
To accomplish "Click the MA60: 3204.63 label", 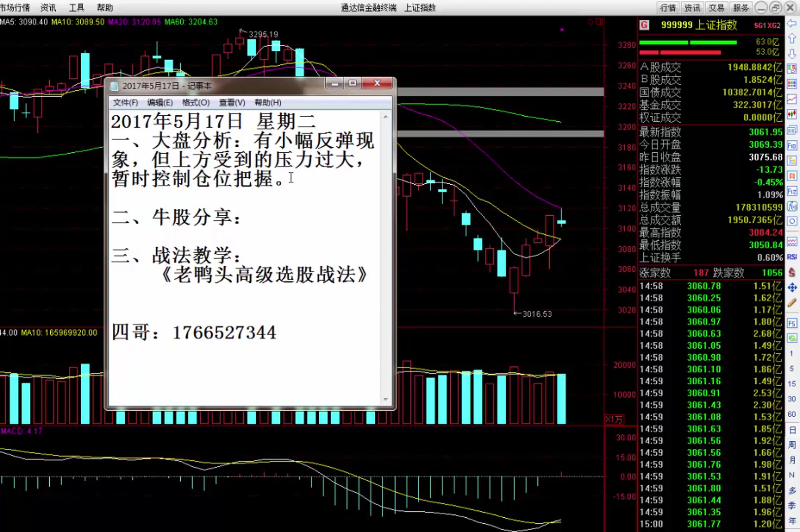I will click(191, 22).
